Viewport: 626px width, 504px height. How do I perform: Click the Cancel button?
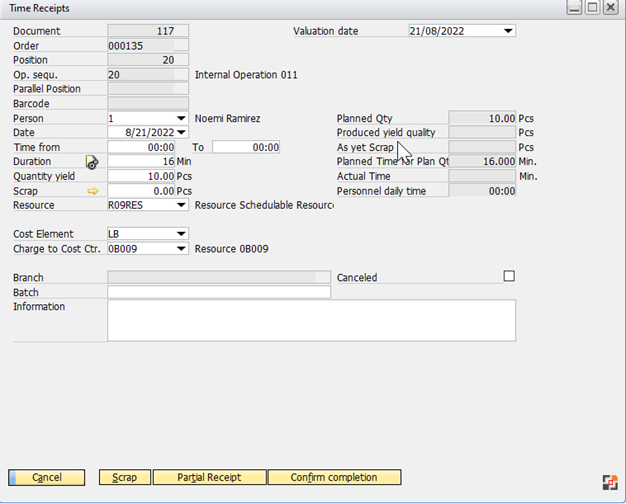47,477
